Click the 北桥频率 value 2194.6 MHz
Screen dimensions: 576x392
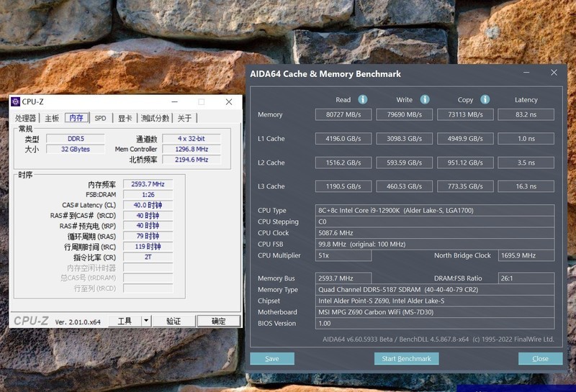192,160
